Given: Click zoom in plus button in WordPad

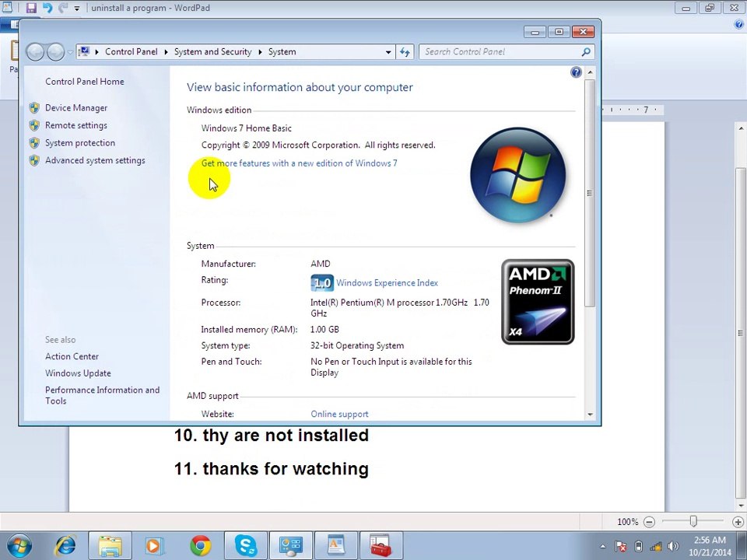Looking at the screenshot, I should [x=738, y=522].
